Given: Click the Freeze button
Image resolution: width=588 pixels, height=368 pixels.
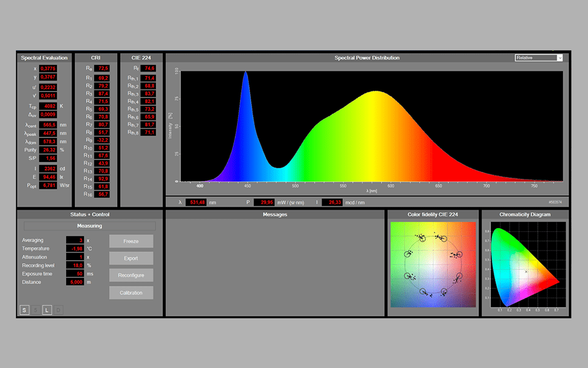Looking at the screenshot, I should click(130, 241).
